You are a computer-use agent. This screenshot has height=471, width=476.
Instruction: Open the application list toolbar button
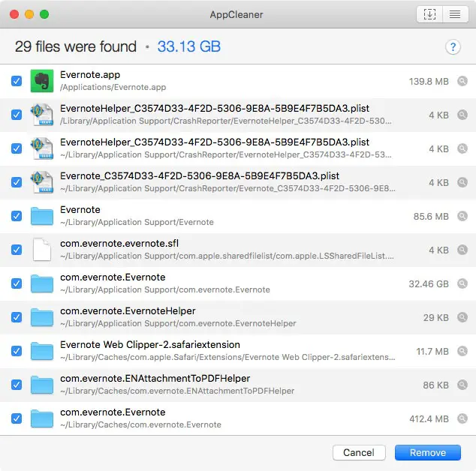pos(455,14)
